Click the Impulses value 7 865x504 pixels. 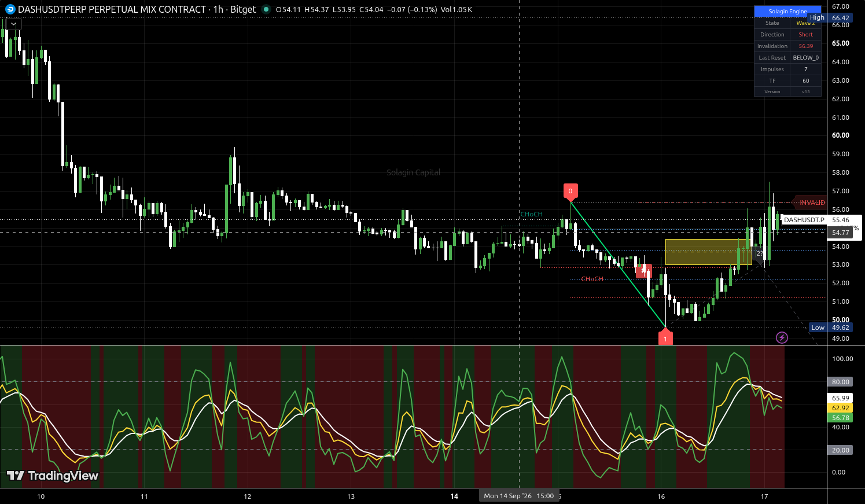[805, 69]
